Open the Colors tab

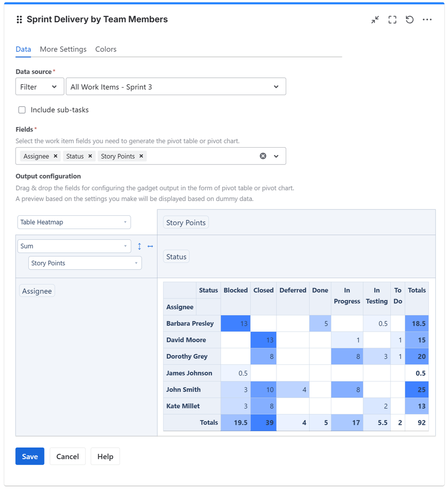point(105,49)
